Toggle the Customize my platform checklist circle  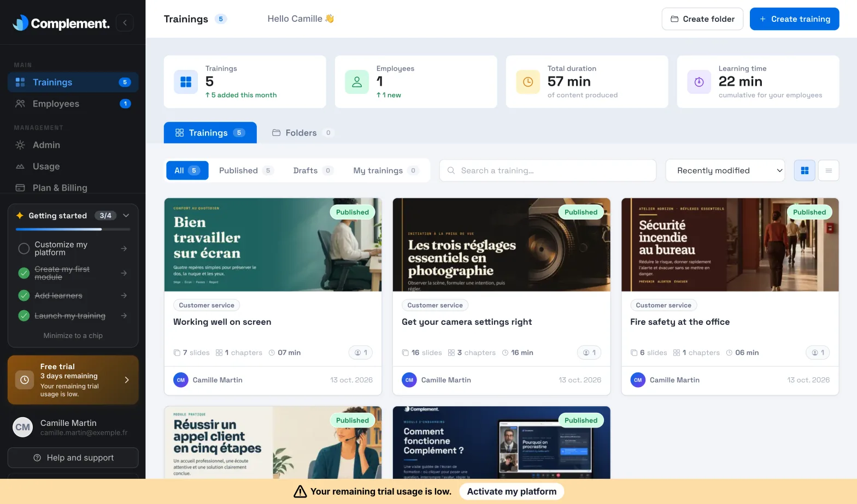point(24,248)
